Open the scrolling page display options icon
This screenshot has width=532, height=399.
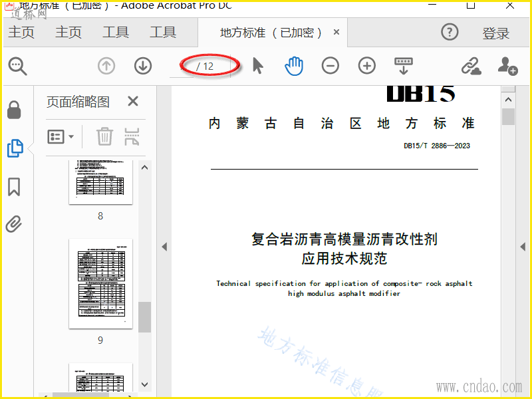(404, 66)
